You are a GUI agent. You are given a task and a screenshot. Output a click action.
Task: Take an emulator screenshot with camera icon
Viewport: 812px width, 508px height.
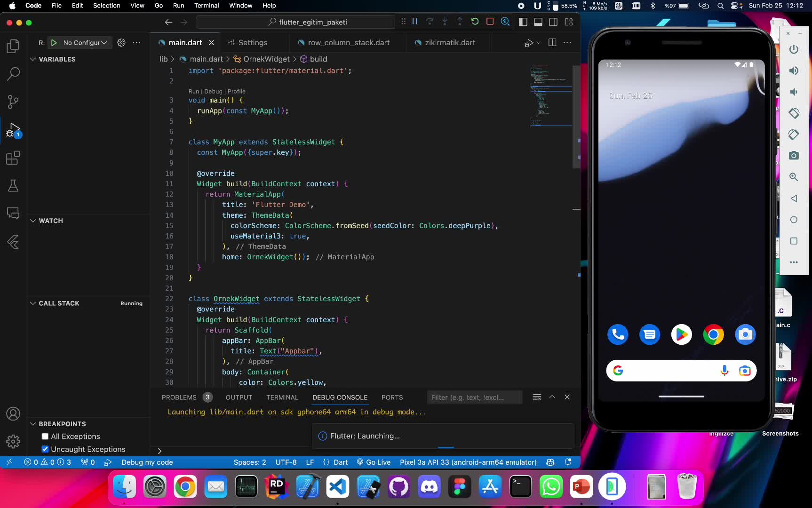[794, 156]
